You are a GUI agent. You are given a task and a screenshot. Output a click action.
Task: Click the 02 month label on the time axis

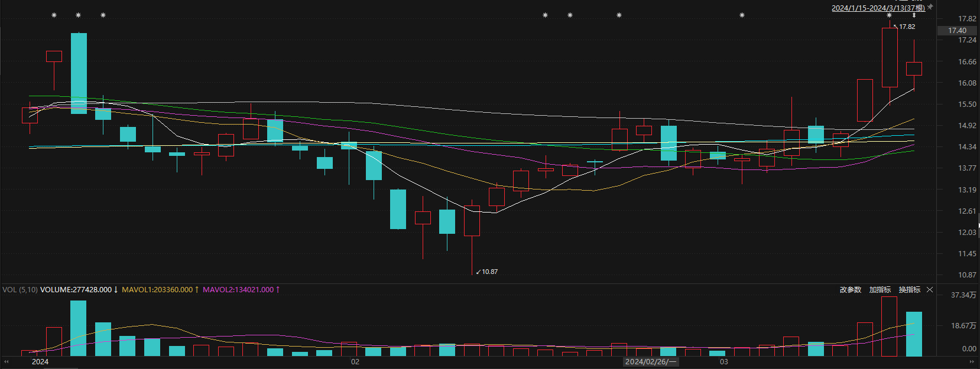(x=355, y=361)
